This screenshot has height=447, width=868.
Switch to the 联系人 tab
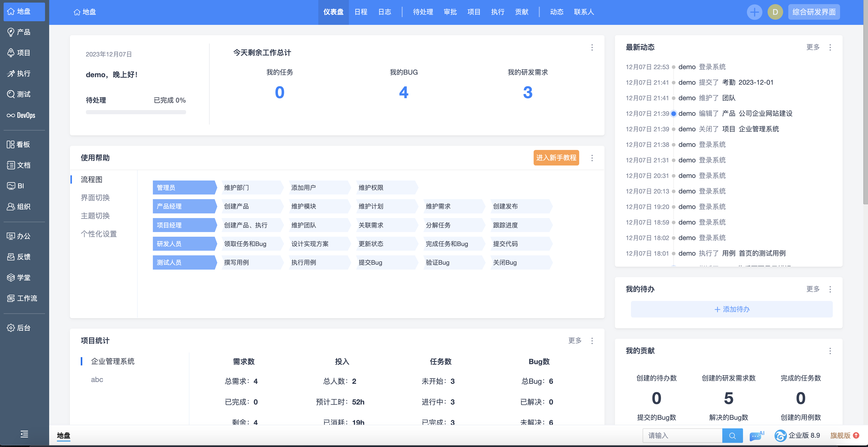pos(584,12)
